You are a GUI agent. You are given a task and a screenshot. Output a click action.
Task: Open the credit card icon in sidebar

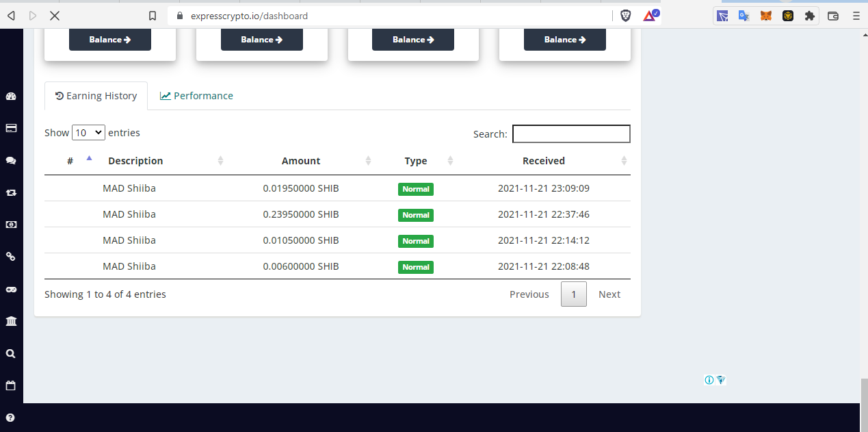(x=11, y=128)
